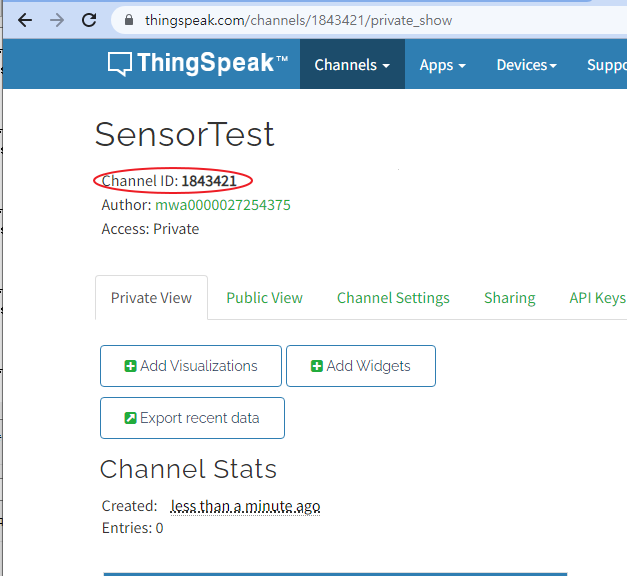Switch to the API Keys tab
The image size is (627, 576).
597,298
